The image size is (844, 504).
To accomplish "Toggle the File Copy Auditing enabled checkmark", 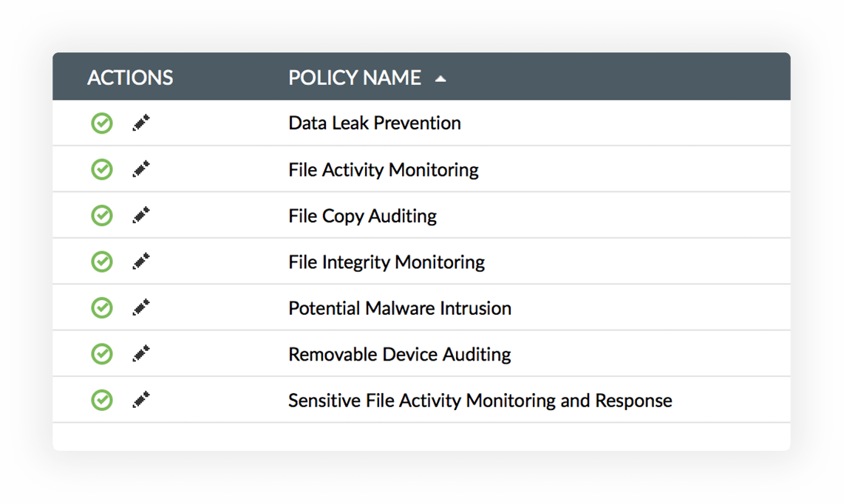I will [102, 216].
